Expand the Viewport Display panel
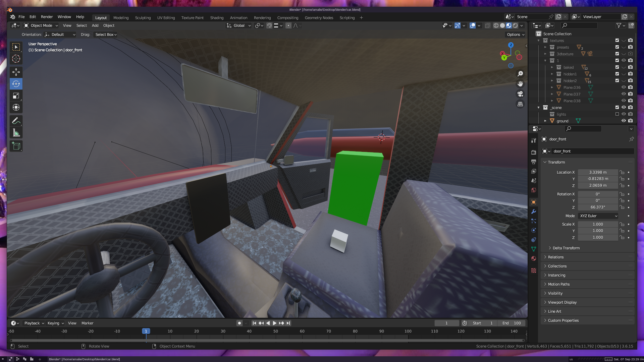This screenshot has height=362, width=644. click(x=562, y=302)
